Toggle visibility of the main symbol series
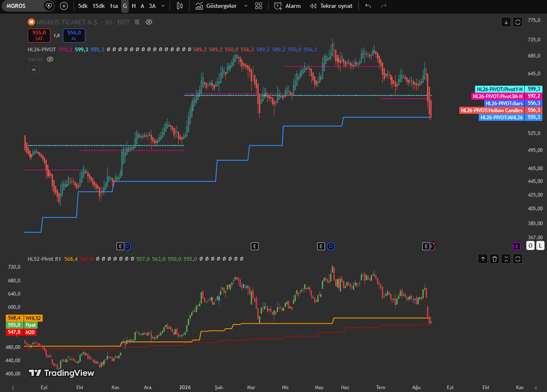This screenshot has width=547, height=392. [149, 22]
